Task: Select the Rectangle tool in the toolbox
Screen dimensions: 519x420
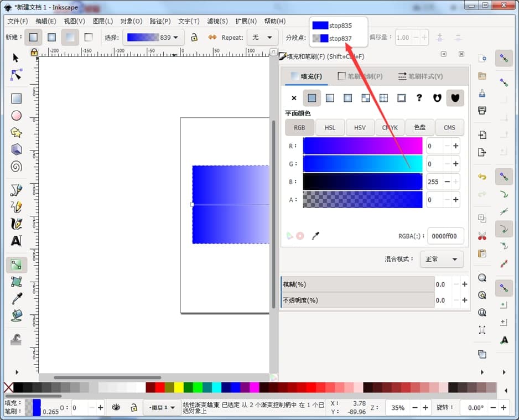Action: pos(16,98)
